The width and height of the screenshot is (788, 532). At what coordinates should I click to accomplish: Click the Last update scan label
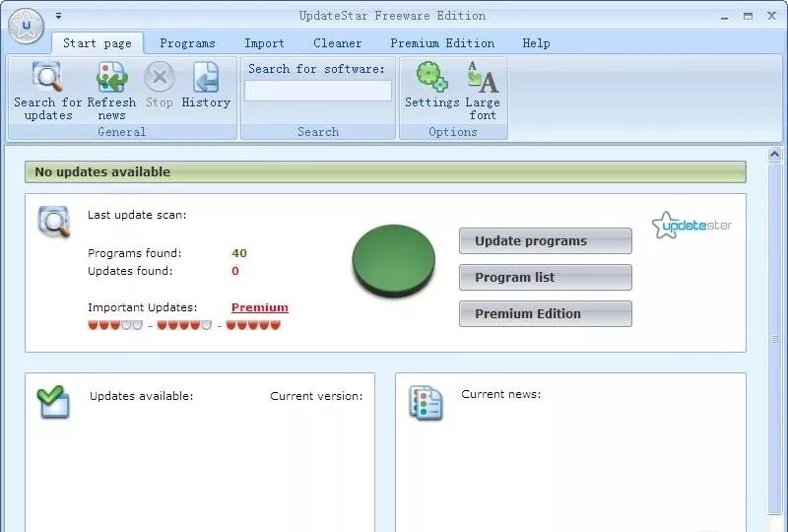137,215
